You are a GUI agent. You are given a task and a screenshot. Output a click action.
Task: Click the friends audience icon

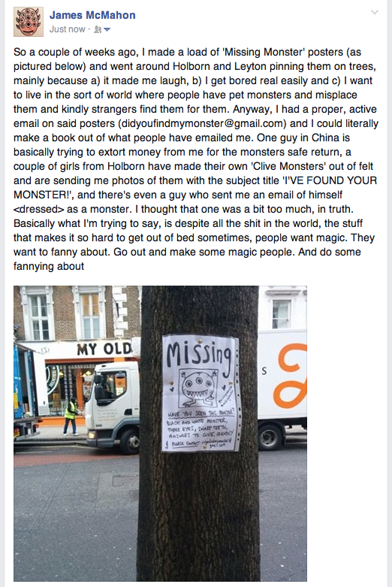[98, 29]
